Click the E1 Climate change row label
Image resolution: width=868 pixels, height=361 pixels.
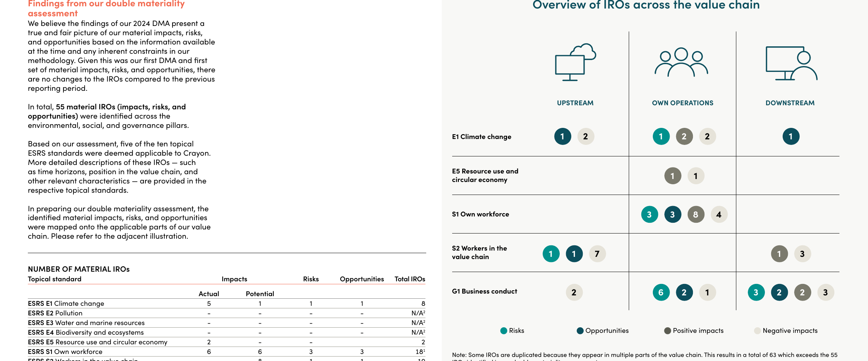(481, 137)
